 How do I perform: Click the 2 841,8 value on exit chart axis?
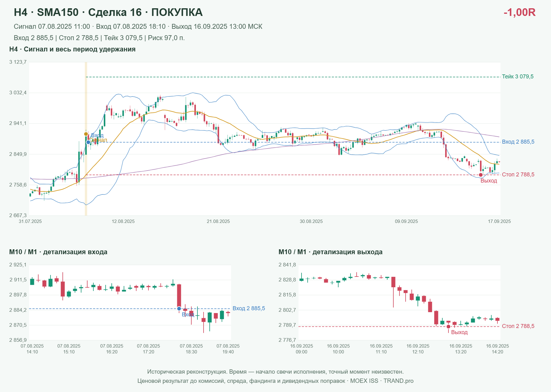(x=287, y=265)
